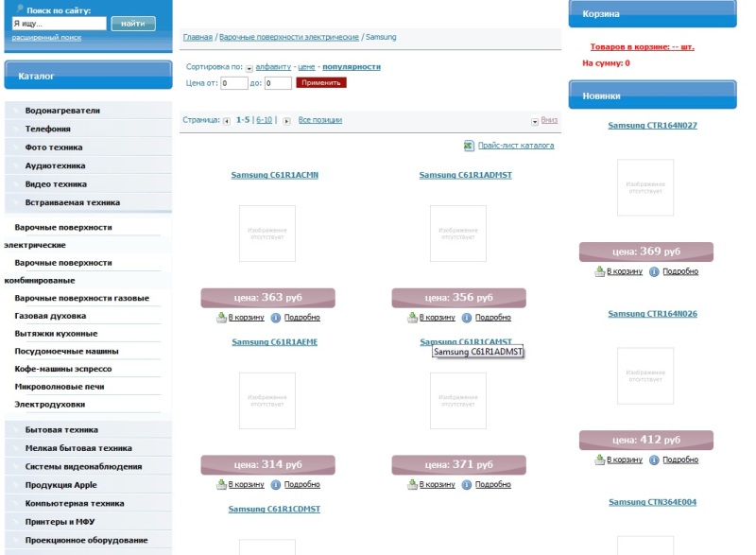
Task: Click the Excel price-list icon
Action: [469, 146]
